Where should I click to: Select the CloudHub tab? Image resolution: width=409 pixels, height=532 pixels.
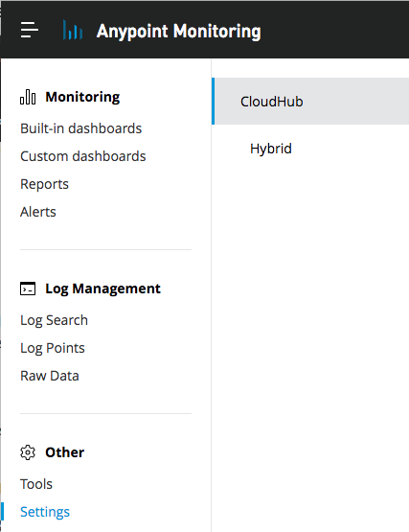[310, 101]
